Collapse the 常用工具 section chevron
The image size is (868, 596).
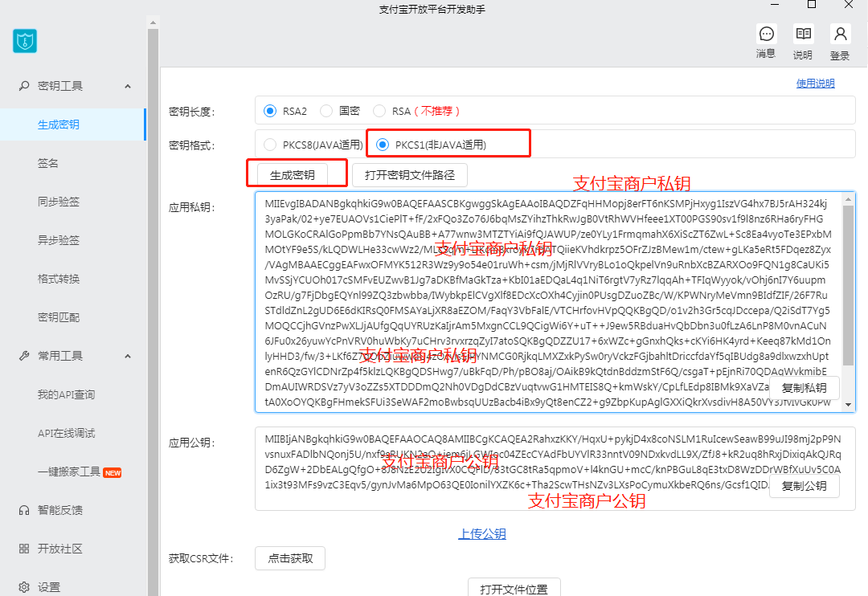click(x=128, y=356)
